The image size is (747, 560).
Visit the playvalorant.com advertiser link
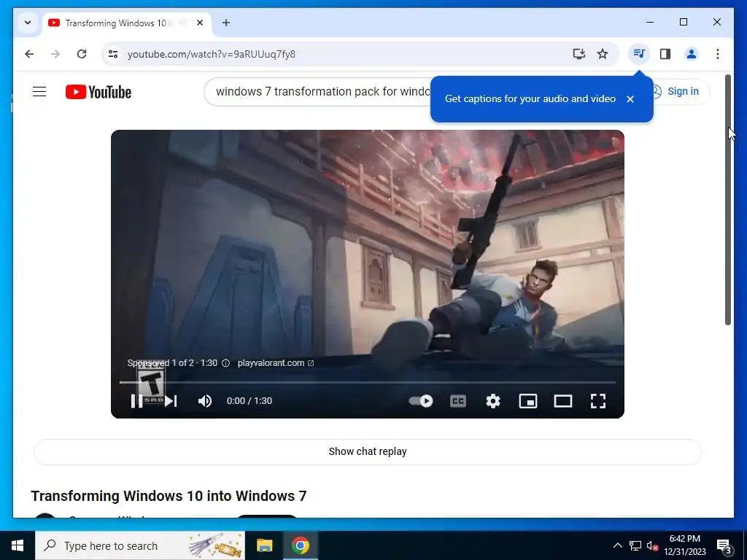tap(275, 363)
